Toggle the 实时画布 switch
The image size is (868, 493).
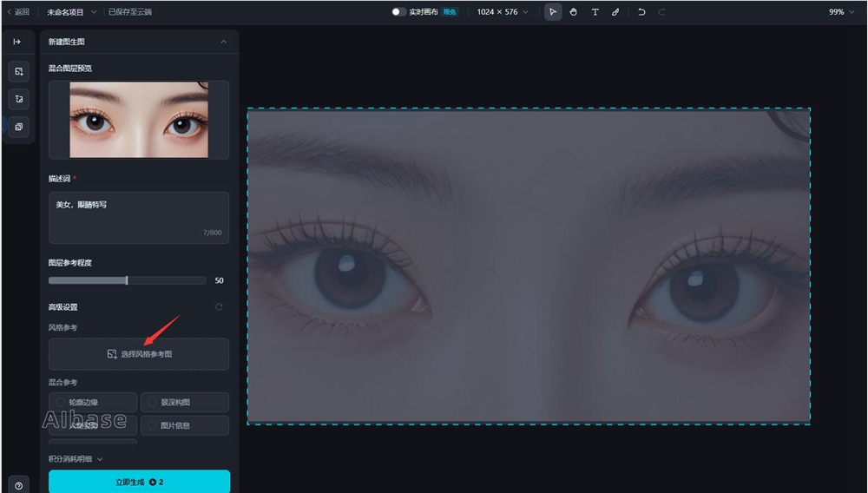point(398,12)
